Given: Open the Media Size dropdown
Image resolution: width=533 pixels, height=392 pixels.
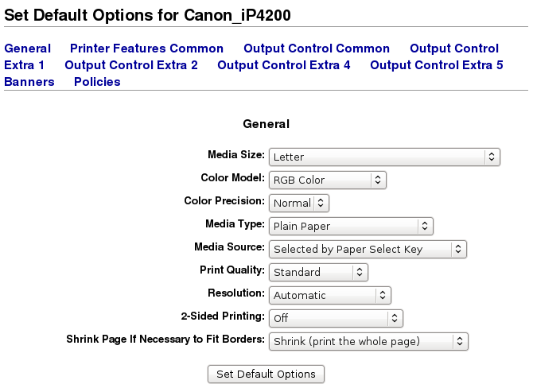Looking at the screenshot, I should pyautogui.click(x=384, y=157).
